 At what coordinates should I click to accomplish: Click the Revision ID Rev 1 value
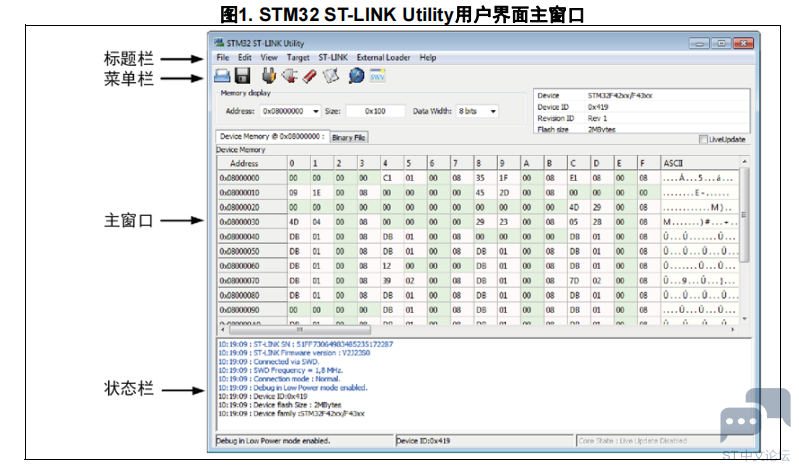click(x=597, y=118)
